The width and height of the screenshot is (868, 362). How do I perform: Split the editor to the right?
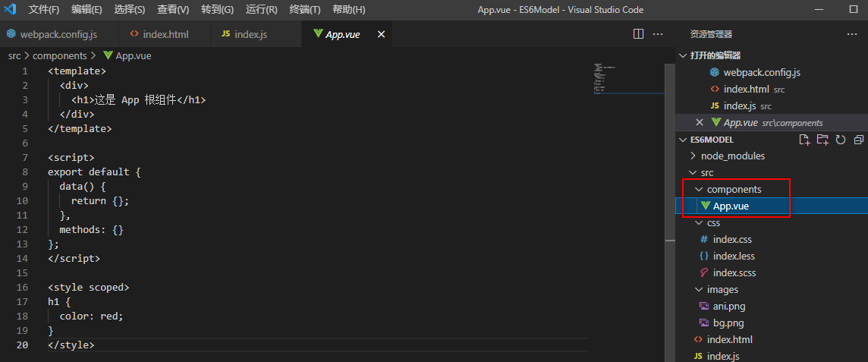[638, 34]
